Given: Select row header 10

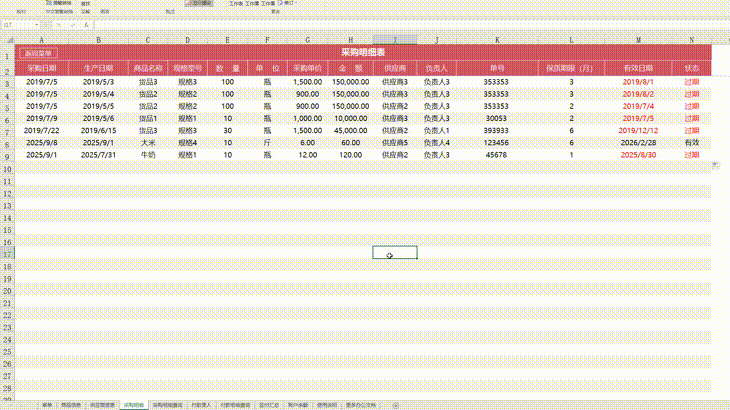Looking at the screenshot, I should (7, 169).
